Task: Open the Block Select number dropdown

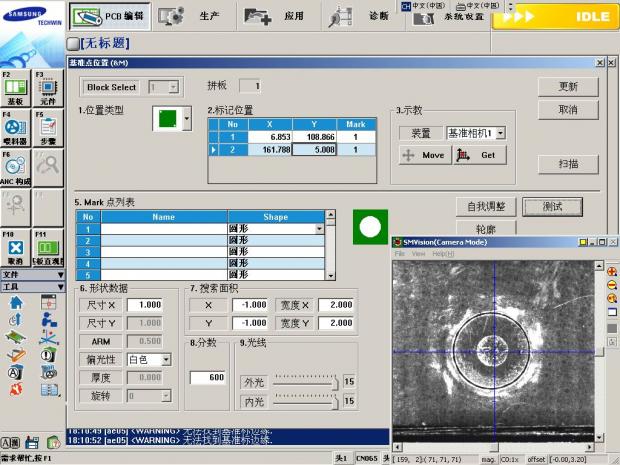Action: (x=174, y=87)
